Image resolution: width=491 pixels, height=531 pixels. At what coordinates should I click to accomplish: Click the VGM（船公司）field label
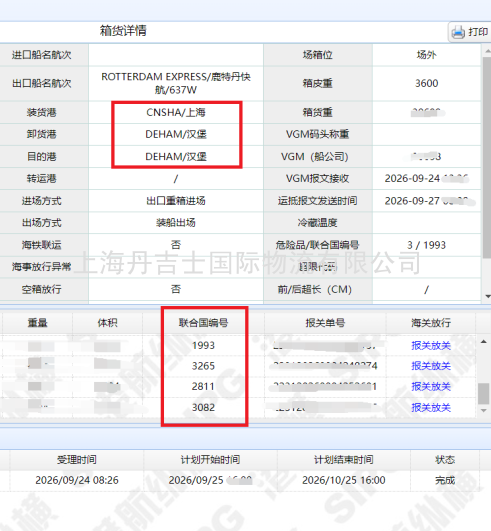coord(315,157)
